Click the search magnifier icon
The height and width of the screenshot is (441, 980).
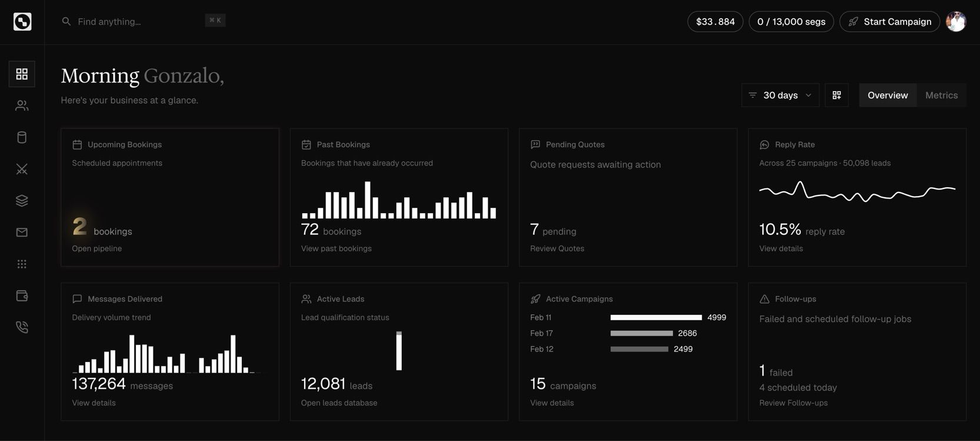point(66,22)
